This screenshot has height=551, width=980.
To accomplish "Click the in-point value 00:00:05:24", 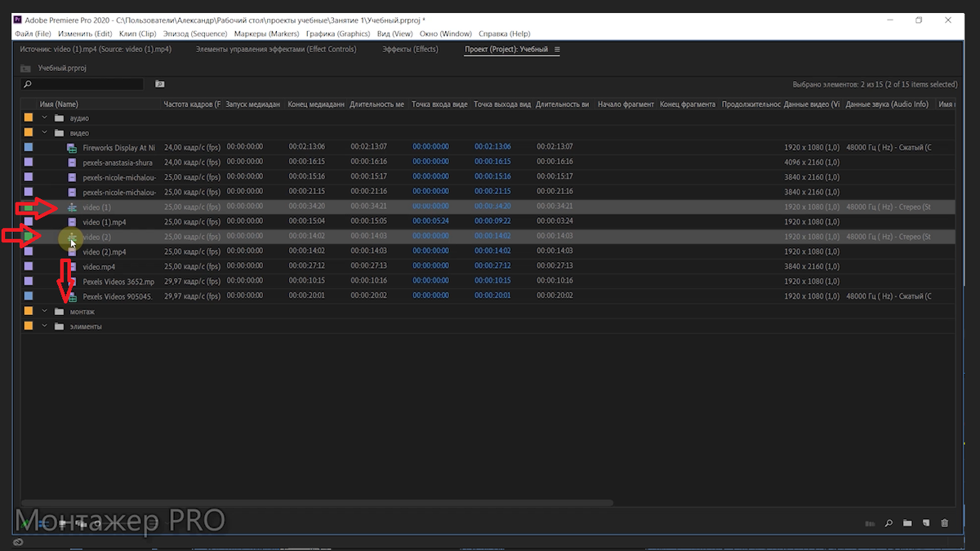I will point(430,222).
